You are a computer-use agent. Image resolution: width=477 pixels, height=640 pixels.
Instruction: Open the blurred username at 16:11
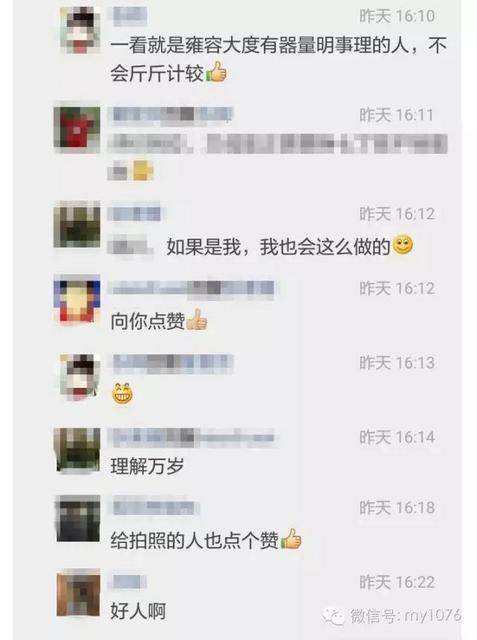(x=171, y=115)
